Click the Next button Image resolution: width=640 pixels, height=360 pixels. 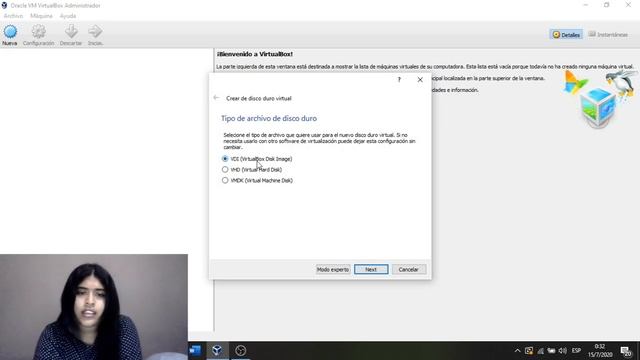tap(371, 269)
